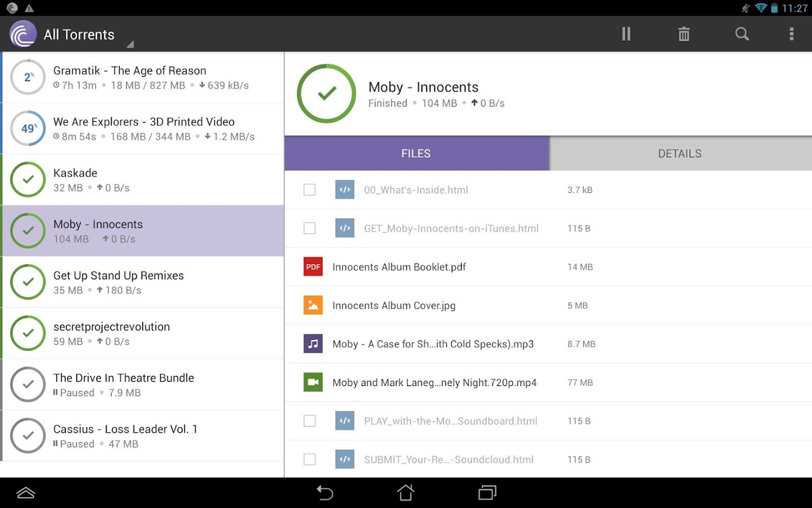Image resolution: width=812 pixels, height=508 pixels.
Task: Click the HTML icon of SUBMIT_Your-Re...-Soundcloud.html
Action: pos(345,459)
